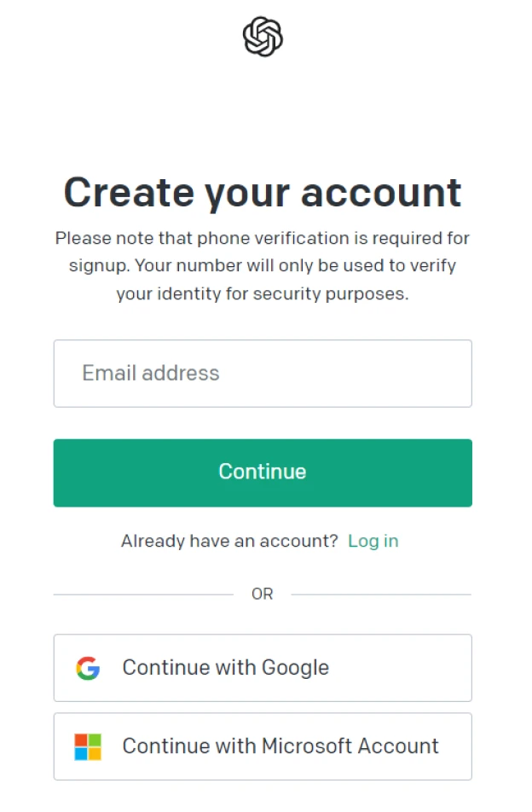
Task: Click the Create your account heading
Action: (x=263, y=193)
